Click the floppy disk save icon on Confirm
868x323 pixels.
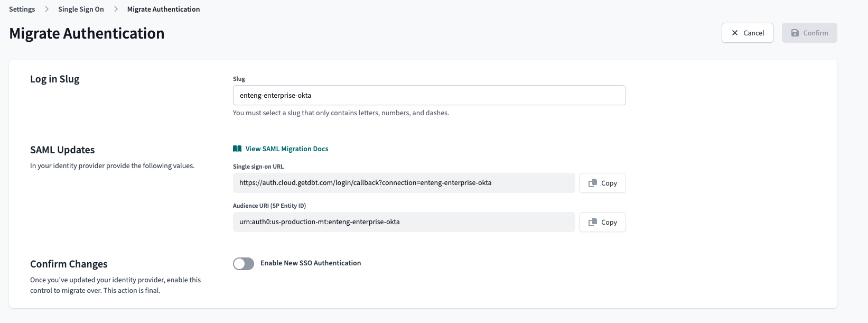coord(795,33)
